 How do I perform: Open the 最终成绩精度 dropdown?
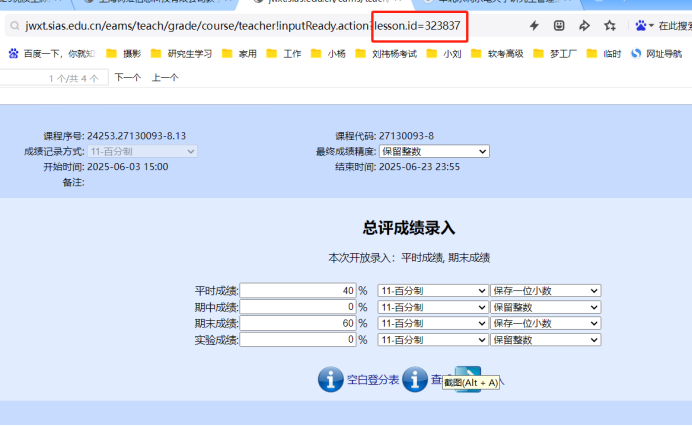[434, 151]
